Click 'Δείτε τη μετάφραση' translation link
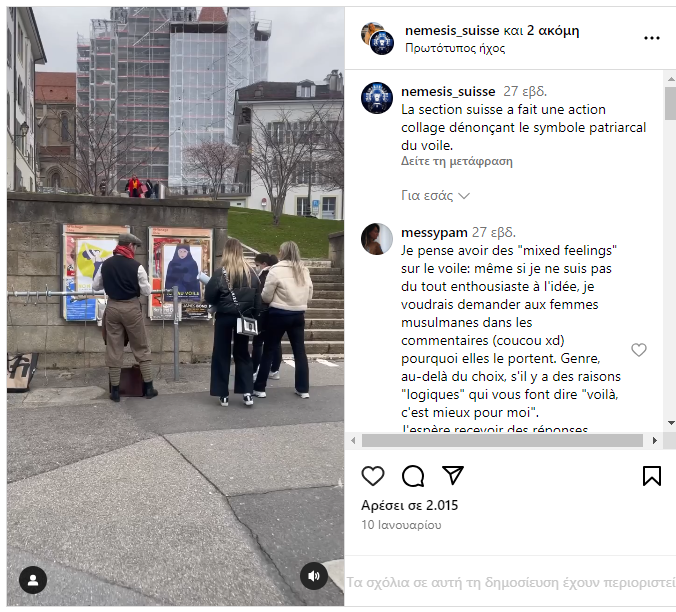 (x=457, y=161)
